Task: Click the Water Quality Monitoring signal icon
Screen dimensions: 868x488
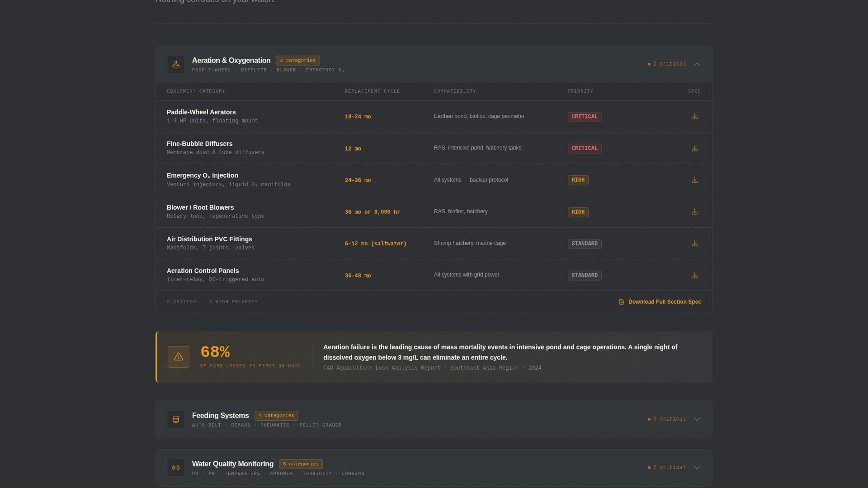Action: (x=176, y=467)
